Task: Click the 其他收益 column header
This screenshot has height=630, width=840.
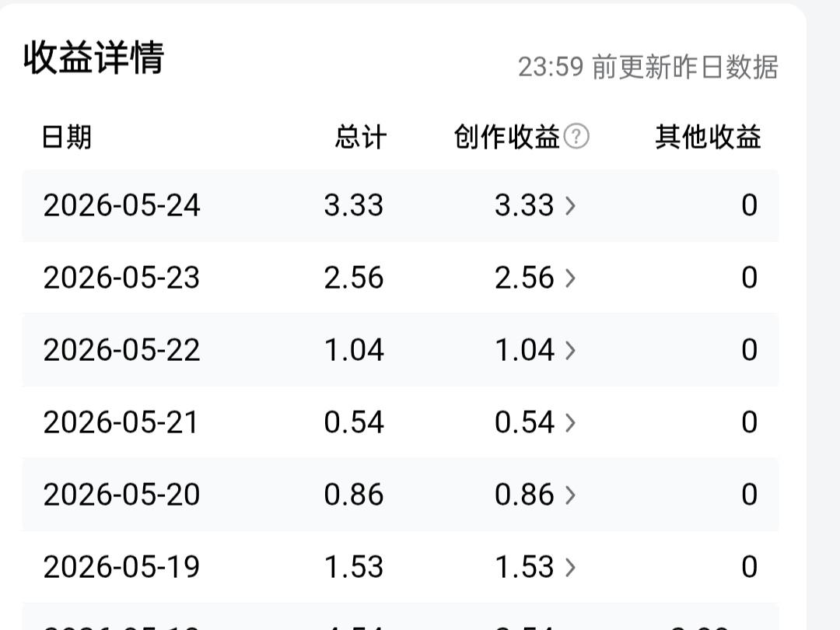Action: [708, 137]
